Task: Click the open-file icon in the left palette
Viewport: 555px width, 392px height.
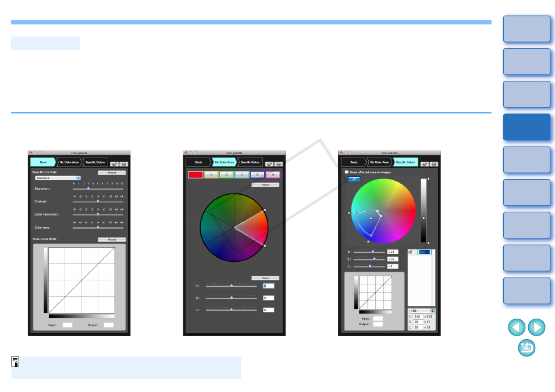Action: (114, 164)
